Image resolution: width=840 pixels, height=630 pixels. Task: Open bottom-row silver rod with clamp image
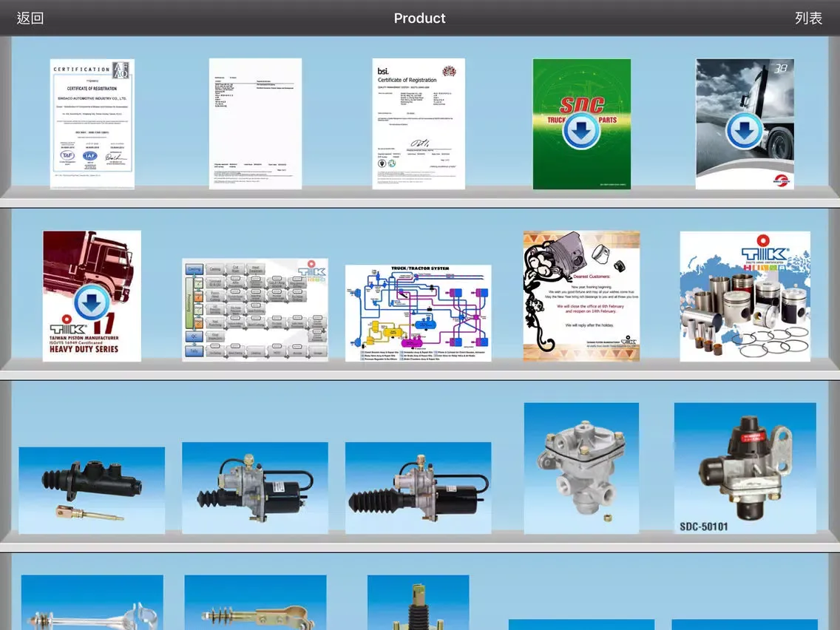coord(92,603)
